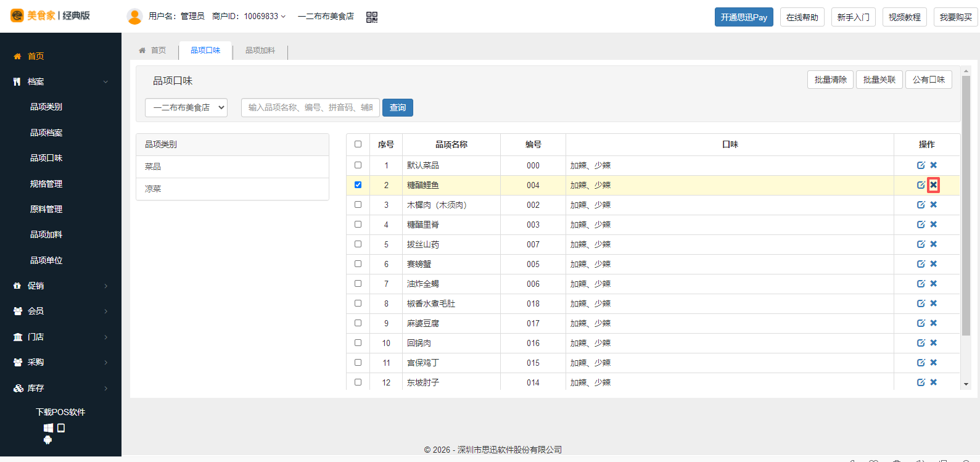
Task: Expand the 门店 sidebar section
Action: coord(60,337)
